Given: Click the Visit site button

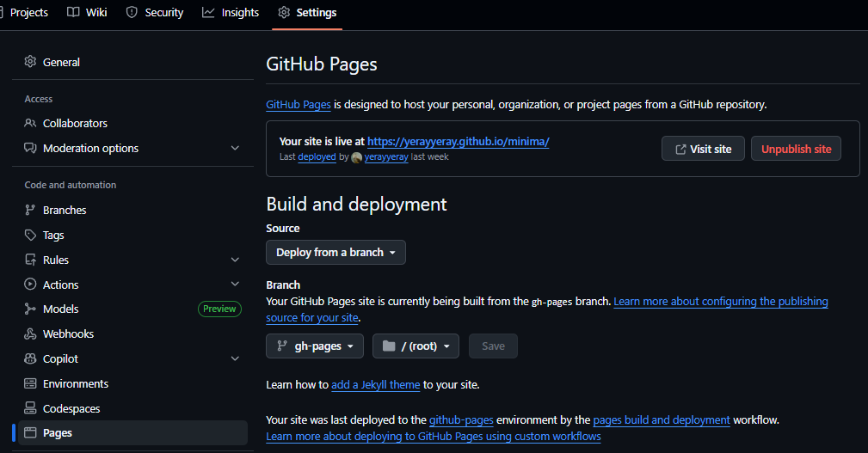Looking at the screenshot, I should (703, 149).
